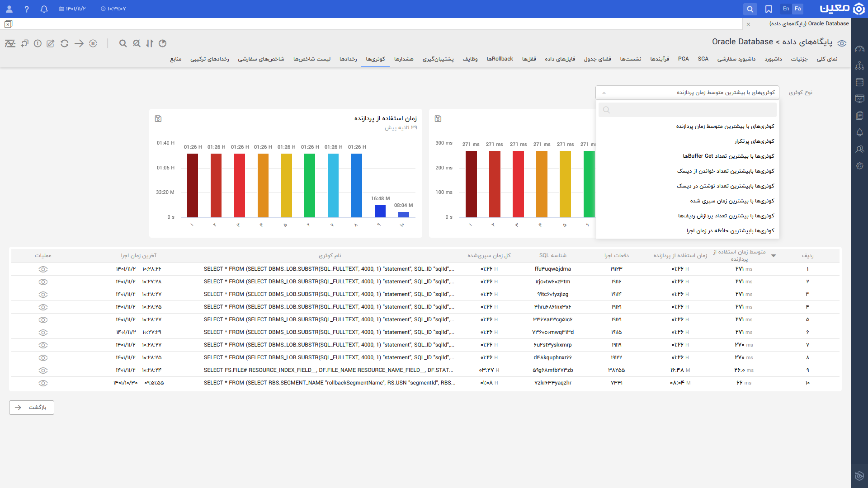Switch to the کوئری‌ها tab
Image resolution: width=868 pixels, height=488 pixels.
tap(375, 59)
